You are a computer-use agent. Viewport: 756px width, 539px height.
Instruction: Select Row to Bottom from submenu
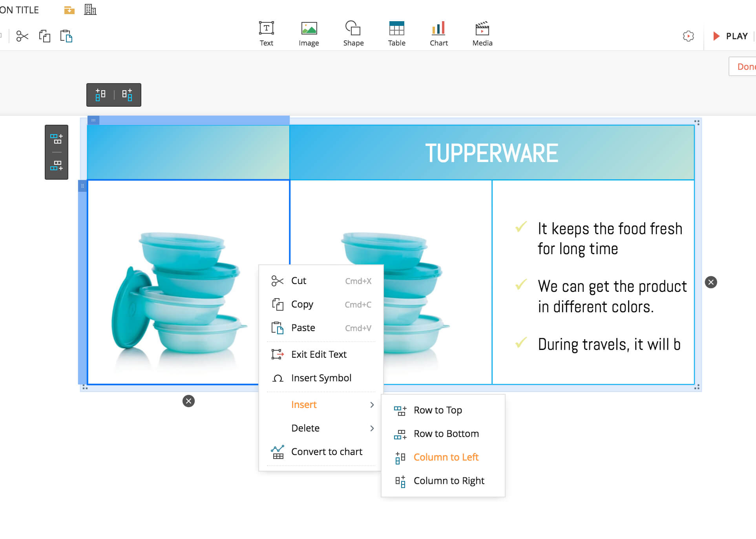click(x=446, y=433)
